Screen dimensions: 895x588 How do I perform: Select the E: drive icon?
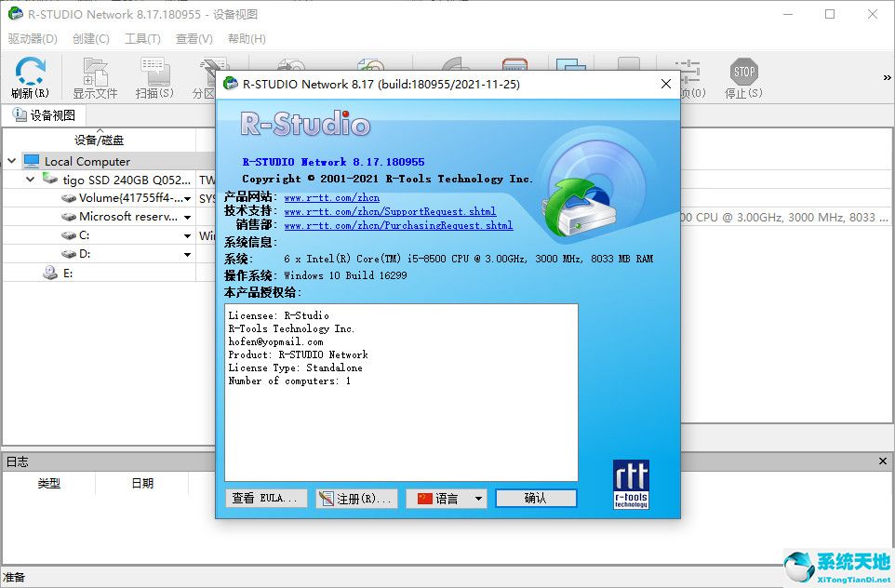pos(49,273)
